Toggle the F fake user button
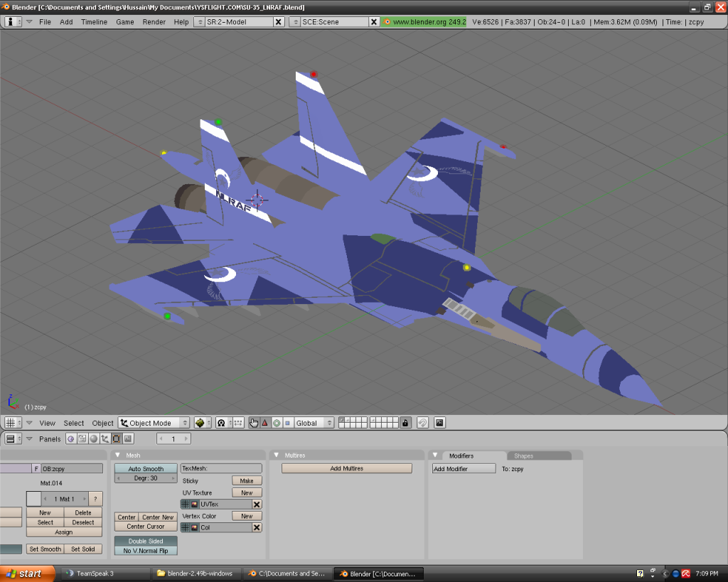The height and width of the screenshot is (582, 728). (x=36, y=469)
